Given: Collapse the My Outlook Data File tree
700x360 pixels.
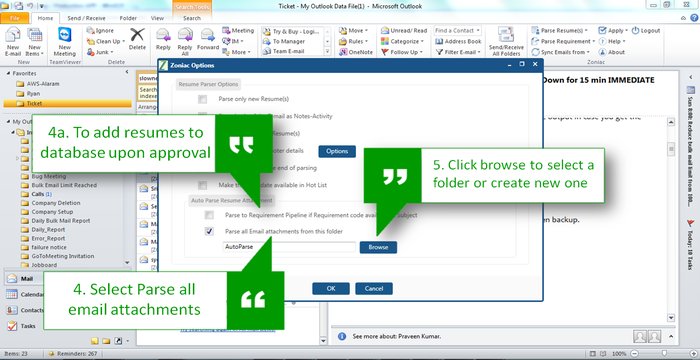Looking at the screenshot, I should (x=9, y=121).
